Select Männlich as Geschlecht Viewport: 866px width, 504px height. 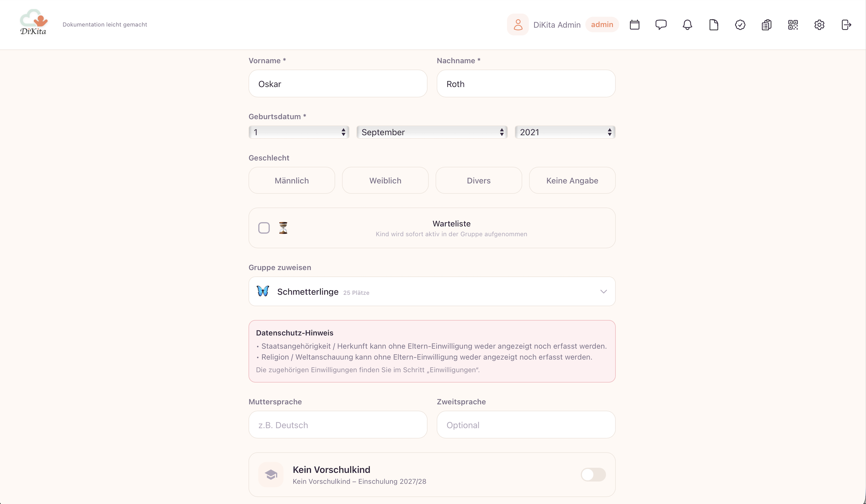[292, 180]
